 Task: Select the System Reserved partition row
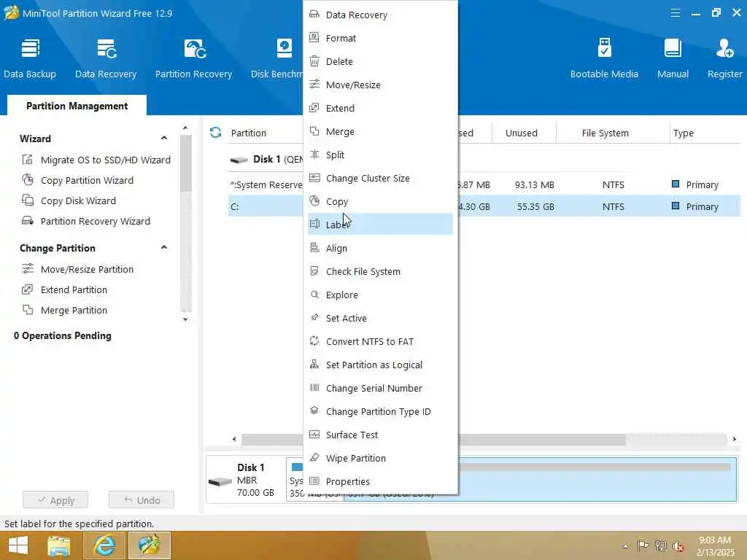[484, 184]
